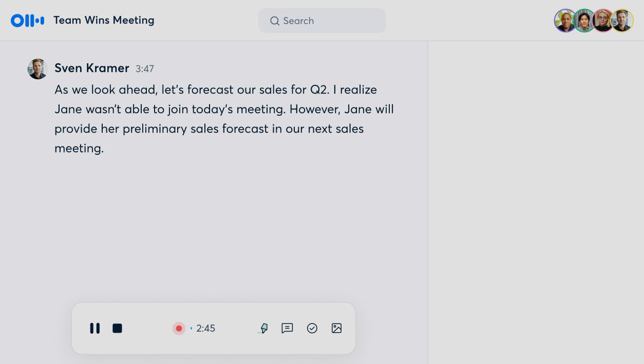The height and width of the screenshot is (364, 644).
Task: Open the Team Wins Meeting title
Action: [x=103, y=20]
